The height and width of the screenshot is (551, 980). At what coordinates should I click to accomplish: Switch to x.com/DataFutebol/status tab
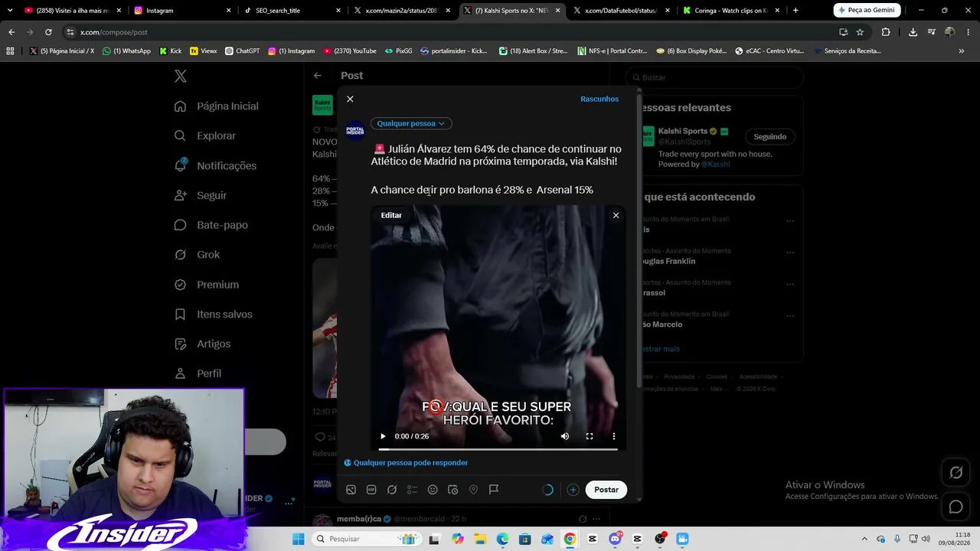(x=622, y=11)
